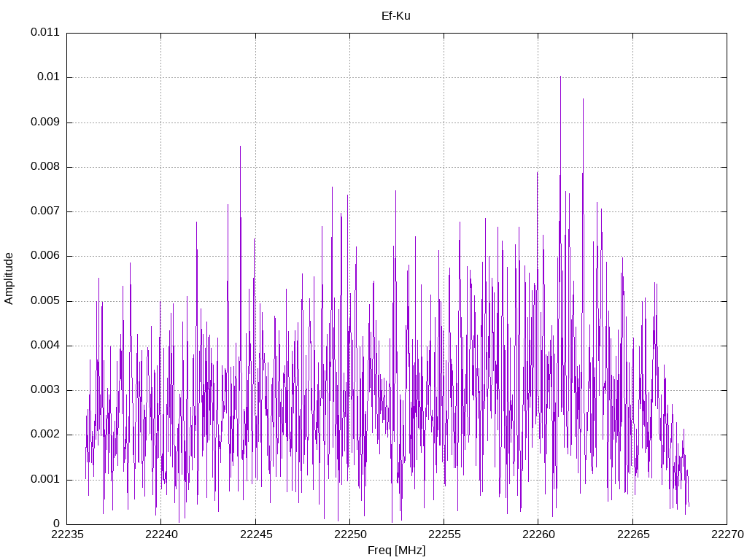Image resolution: width=747 pixels, height=560 pixels.
Task: Click the x-axis tick label 22260
Action: pyautogui.click(x=539, y=534)
